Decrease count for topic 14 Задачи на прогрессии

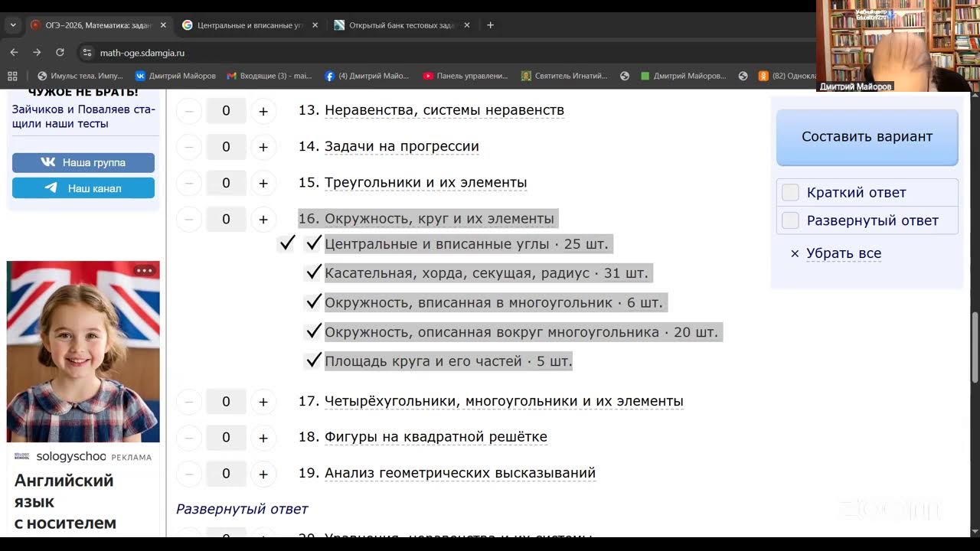tap(188, 147)
